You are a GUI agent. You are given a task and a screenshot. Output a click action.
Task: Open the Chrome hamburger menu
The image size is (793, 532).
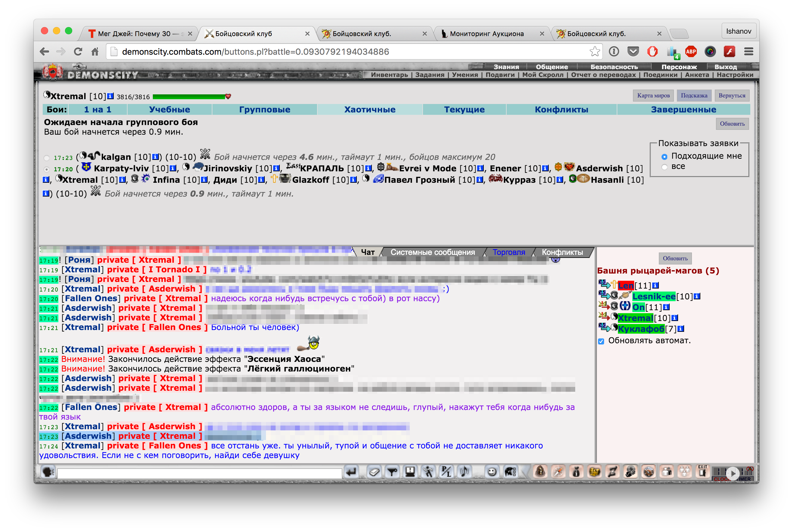pos(749,52)
